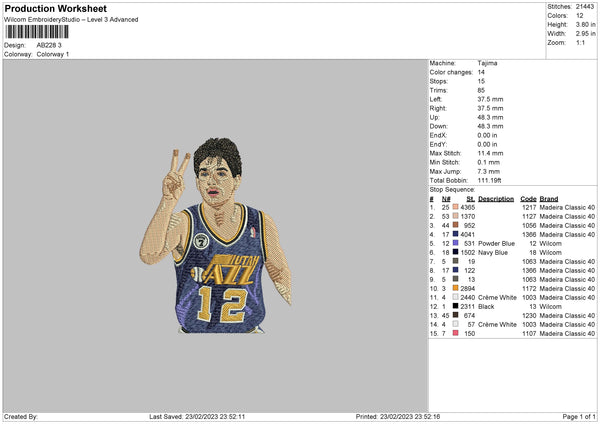Click thread code 1107 in stop 15
The image size is (600, 424).
(529, 334)
